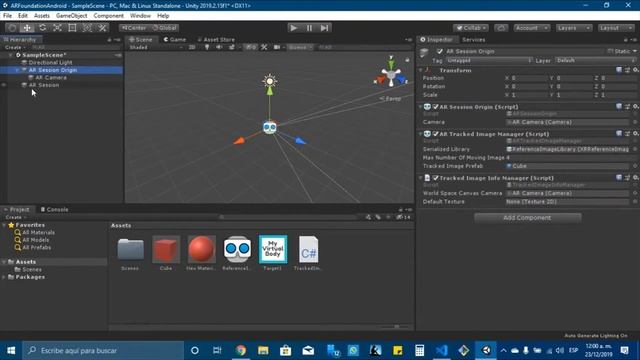The height and width of the screenshot is (360, 640).
Task: Open Transform component help icon
Action: coord(619,70)
